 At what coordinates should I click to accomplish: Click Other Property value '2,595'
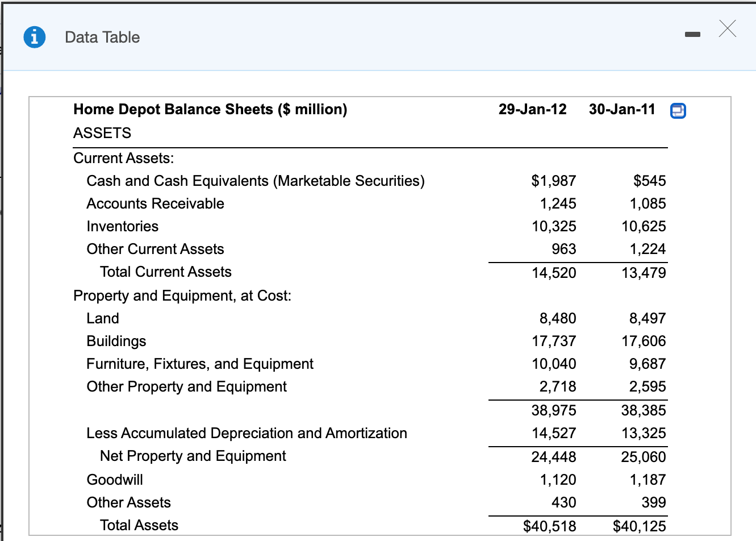648,386
